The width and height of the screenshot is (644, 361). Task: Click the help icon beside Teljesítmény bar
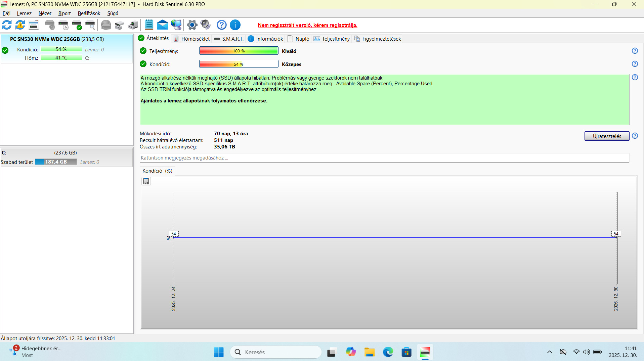click(x=635, y=51)
